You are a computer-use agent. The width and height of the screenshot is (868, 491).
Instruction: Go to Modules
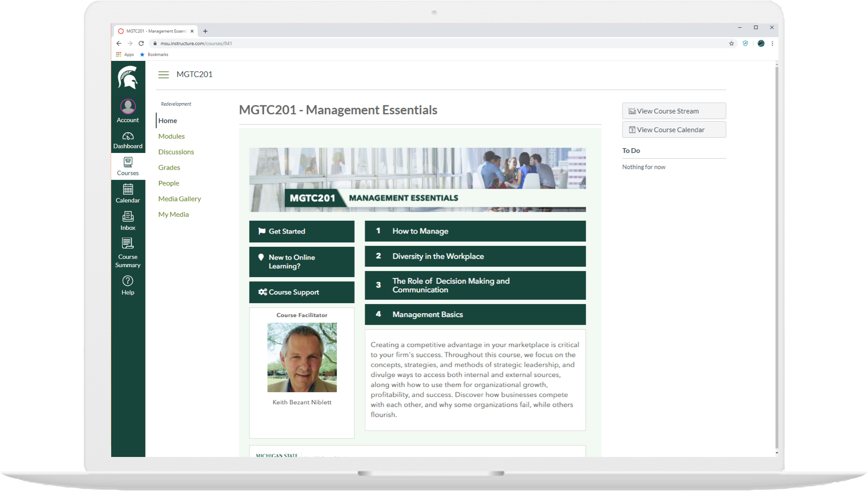(172, 136)
